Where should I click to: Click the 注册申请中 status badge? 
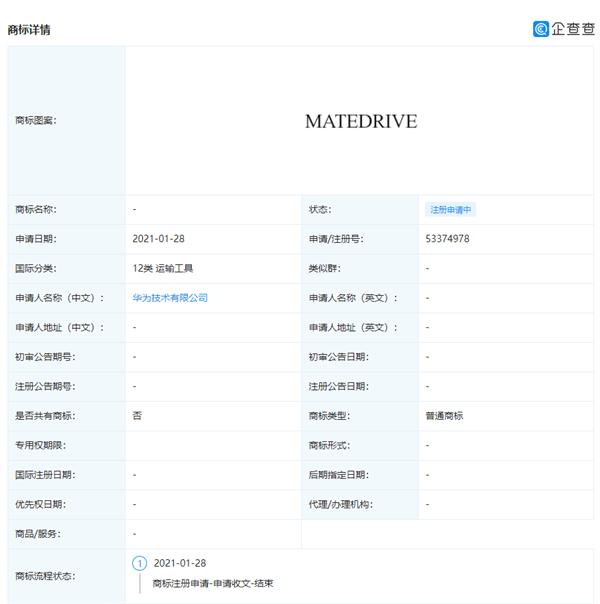451,210
